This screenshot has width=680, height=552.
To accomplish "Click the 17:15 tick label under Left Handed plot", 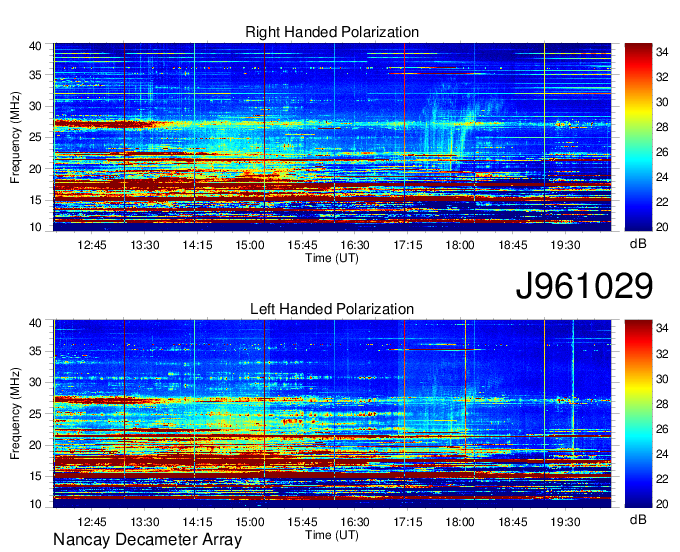I will (408, 522).
